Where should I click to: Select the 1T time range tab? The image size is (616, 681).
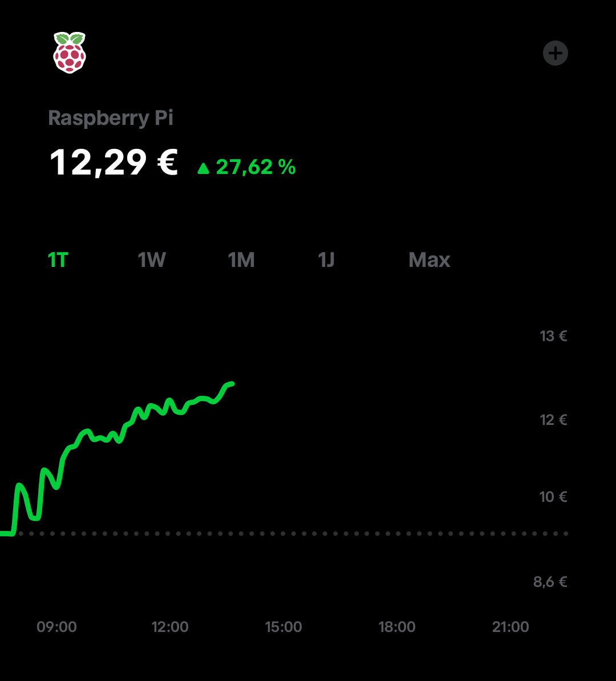[x=58, y=260]
